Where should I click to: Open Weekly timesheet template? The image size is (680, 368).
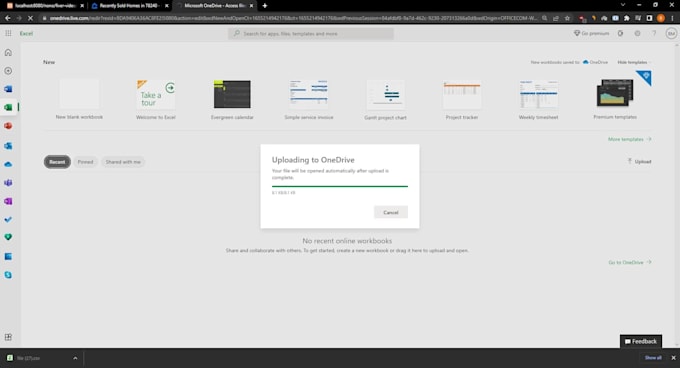click(x=538, y=99)
